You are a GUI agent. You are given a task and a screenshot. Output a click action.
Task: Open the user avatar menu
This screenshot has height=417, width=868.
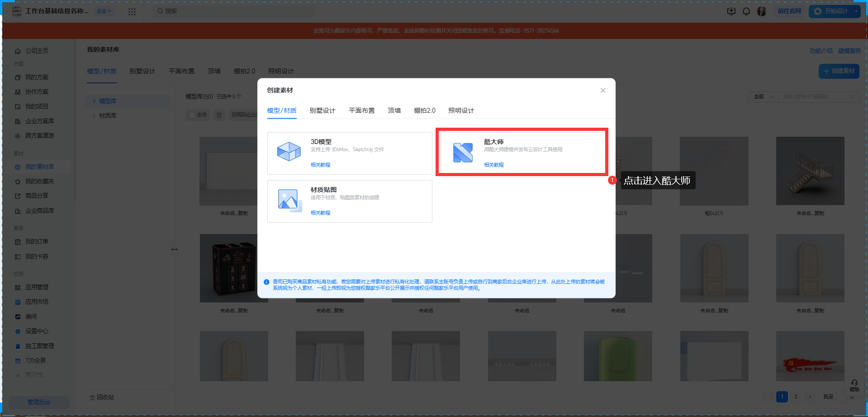tap(762, 11)
